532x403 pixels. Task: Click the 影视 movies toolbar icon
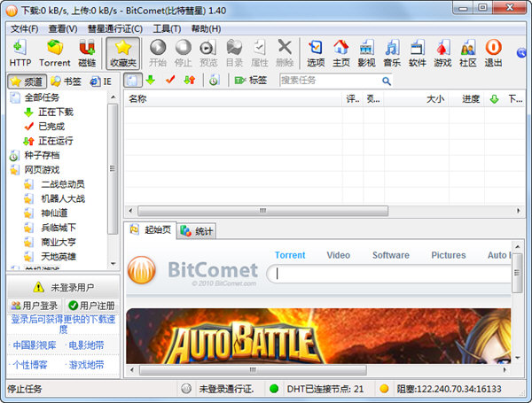click(x=366, y=53)
